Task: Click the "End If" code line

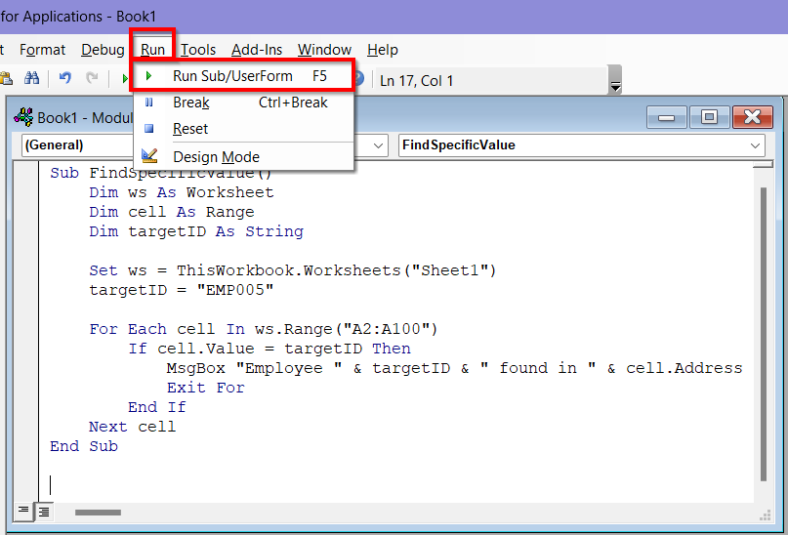Action: pos(157,407)
